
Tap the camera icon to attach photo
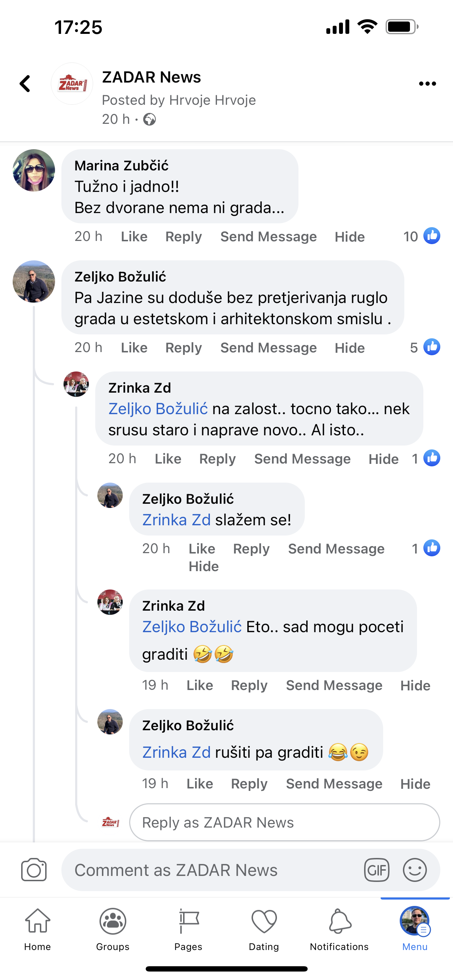pyautogui.click(x=34, y=870)
